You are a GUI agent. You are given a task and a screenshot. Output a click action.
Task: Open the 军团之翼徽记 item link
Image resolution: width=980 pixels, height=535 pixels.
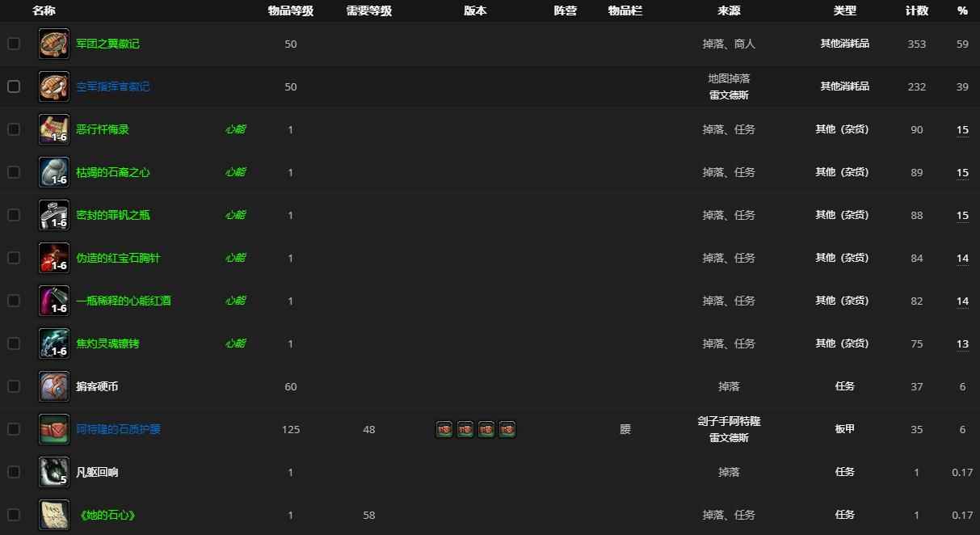tap(107, 44)
